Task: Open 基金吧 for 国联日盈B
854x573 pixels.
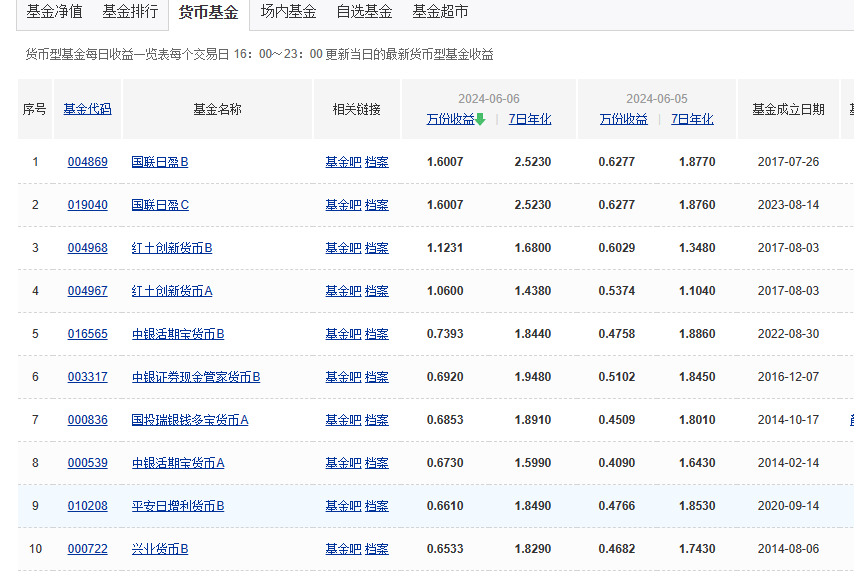Action: coord(343,162)
